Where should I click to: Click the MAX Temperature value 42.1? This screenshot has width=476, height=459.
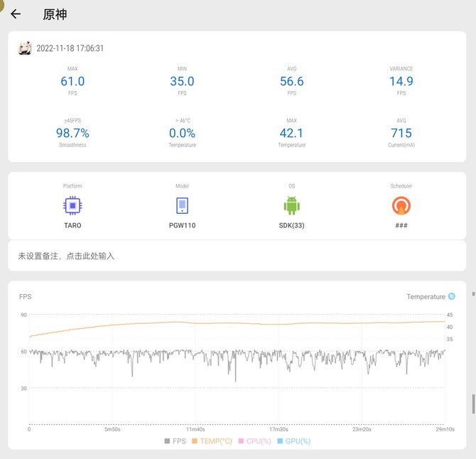point(291,133)
